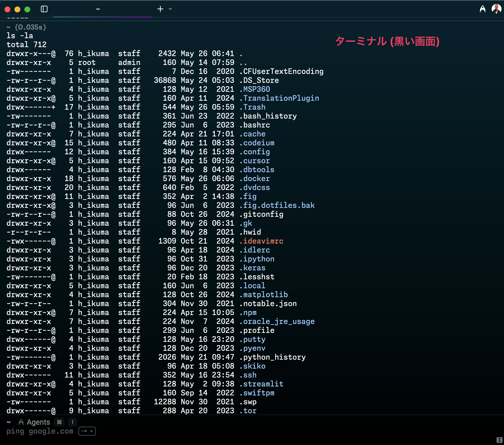Click the I key shortcut badge
Image resolution: width=504 pixels, height=445 pixels.
(72, 422)
